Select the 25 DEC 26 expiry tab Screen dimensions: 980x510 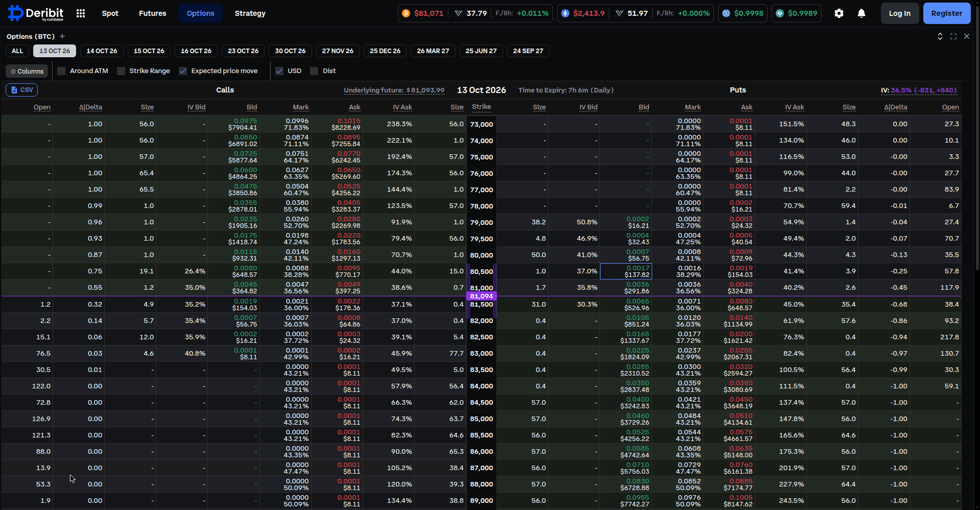click(x=385, y=51)
